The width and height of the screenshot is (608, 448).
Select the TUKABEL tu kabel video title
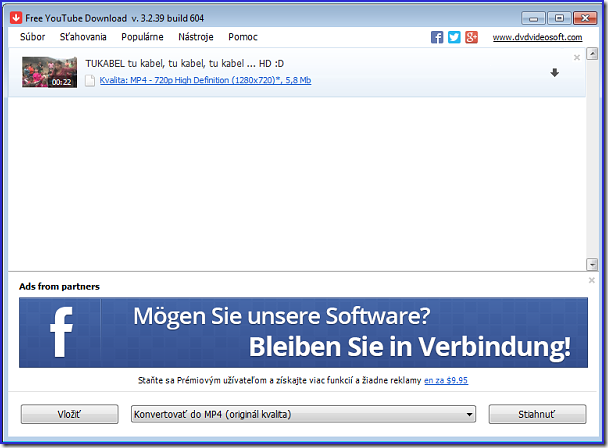(x=185, y=63)
